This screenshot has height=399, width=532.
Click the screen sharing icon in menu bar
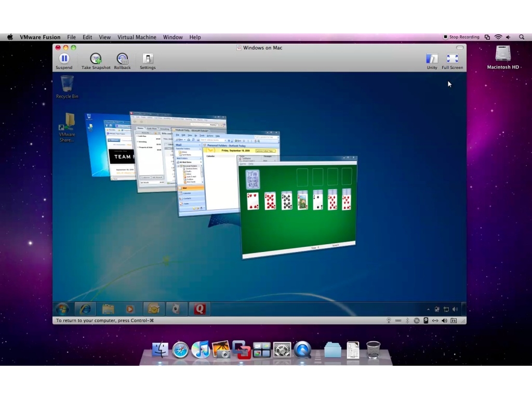487,37
